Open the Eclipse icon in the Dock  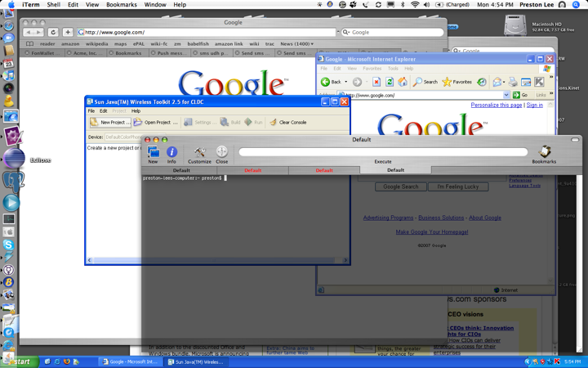(14, 159)
